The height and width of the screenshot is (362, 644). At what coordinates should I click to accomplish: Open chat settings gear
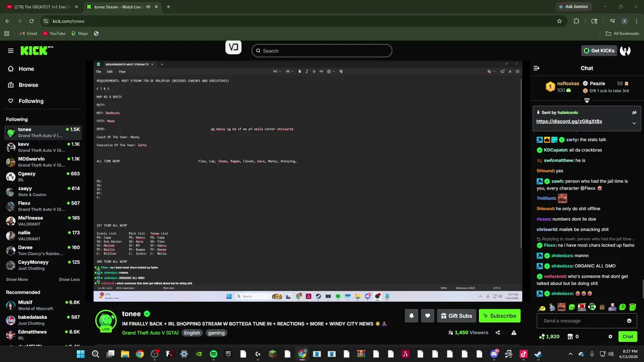point(610,336)
